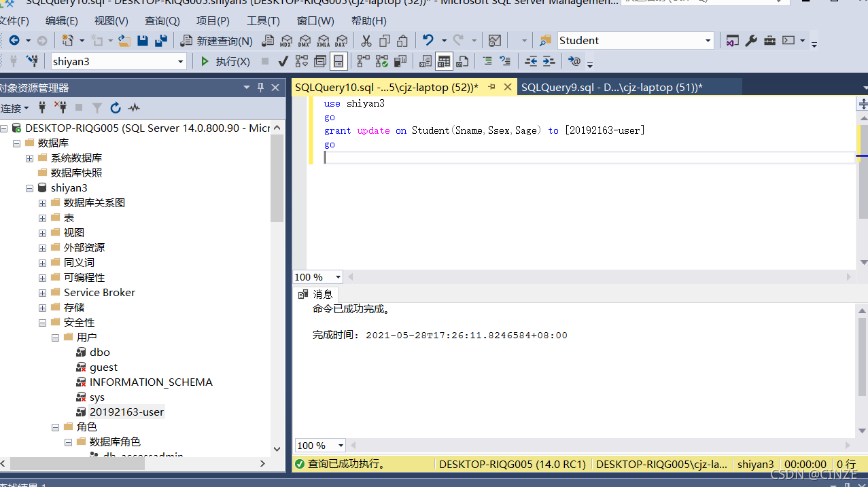Open the Activity Monitor icon

pyautogui.click(x=495, y=41)
